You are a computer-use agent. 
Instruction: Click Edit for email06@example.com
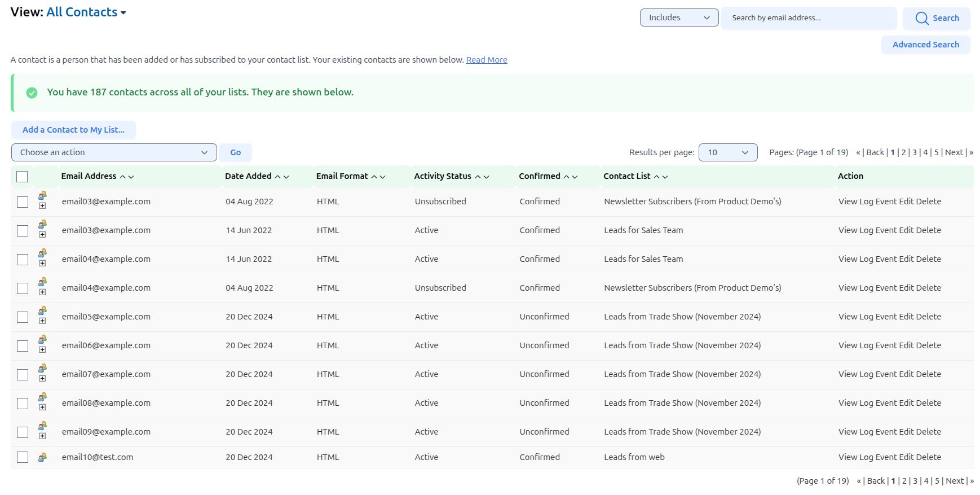click(x=906, y=345)
